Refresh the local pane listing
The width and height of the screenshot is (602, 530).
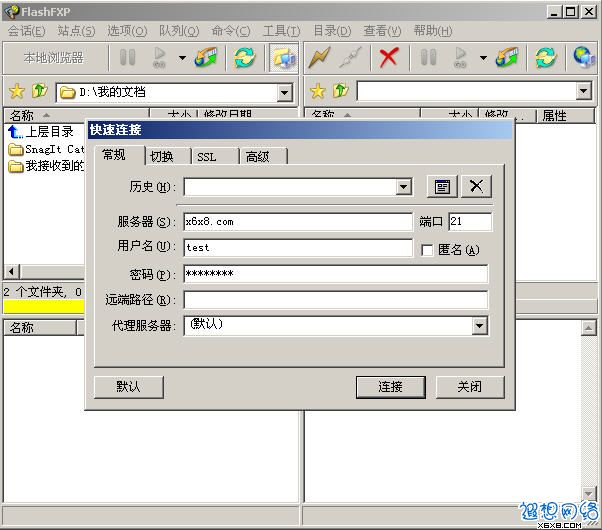pyautogui.click(x=245, y=58)
